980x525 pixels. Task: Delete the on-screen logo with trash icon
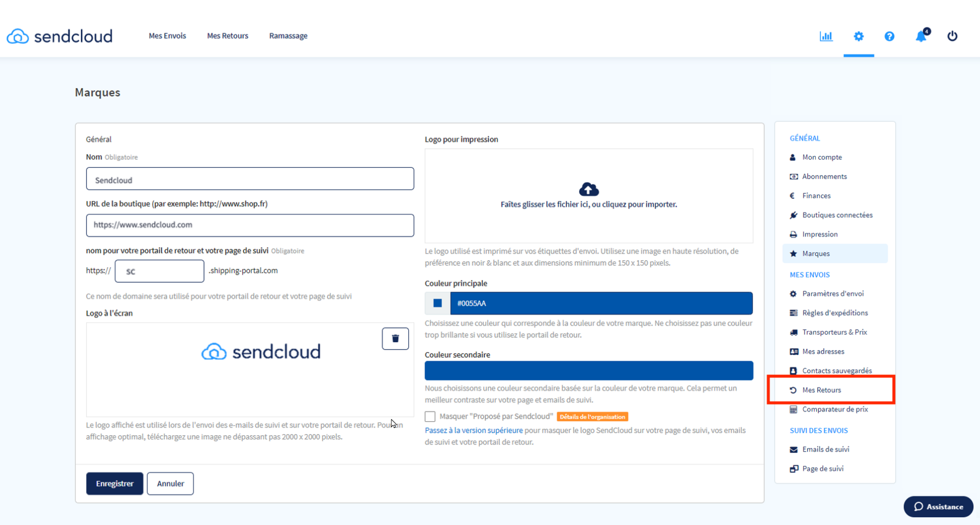pyautogui.click(x=395, y=339)
